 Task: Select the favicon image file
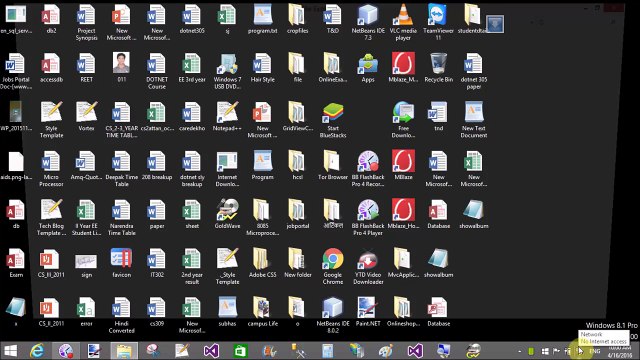[121, 258]
